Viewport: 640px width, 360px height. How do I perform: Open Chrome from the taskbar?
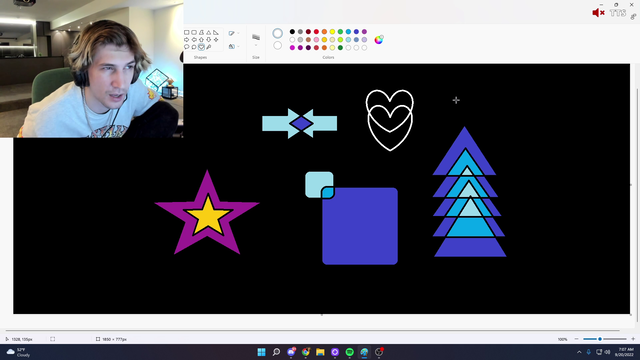306,352
